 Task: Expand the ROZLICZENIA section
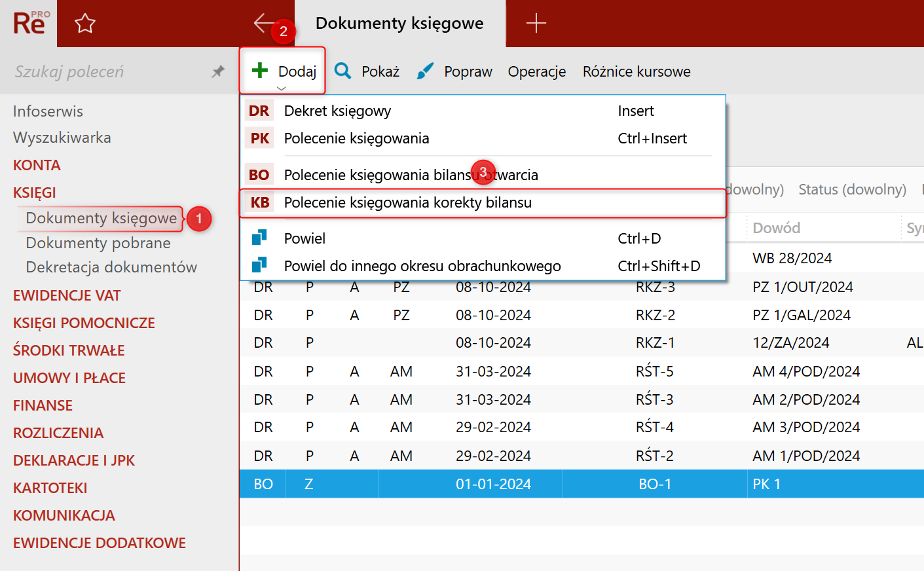pos(58,433)
